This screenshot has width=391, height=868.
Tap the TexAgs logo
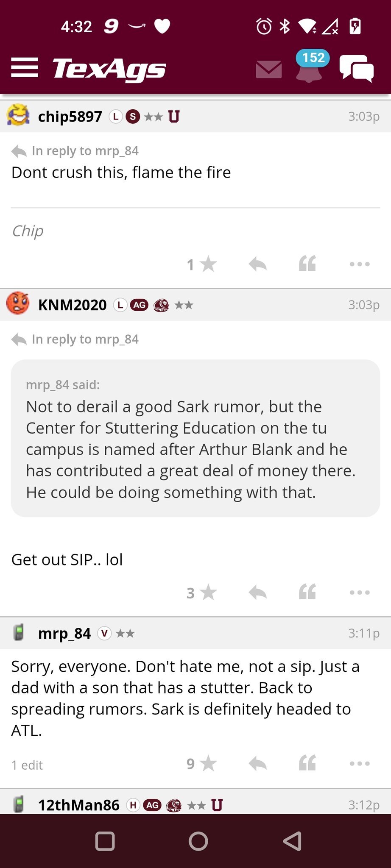pos(109,69)
